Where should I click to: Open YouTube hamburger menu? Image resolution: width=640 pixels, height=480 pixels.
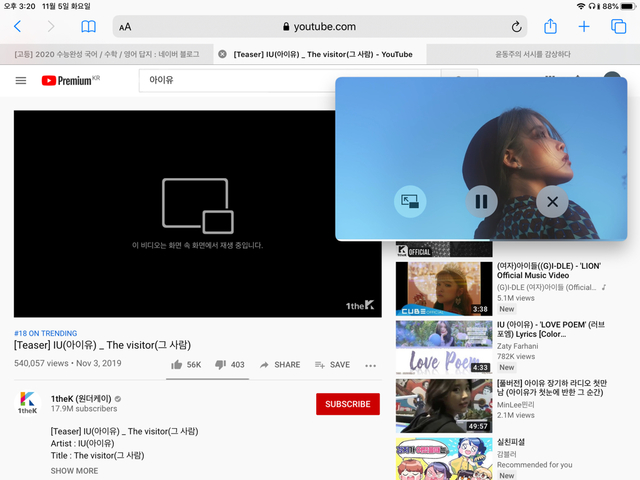click(x=21, y=80)
